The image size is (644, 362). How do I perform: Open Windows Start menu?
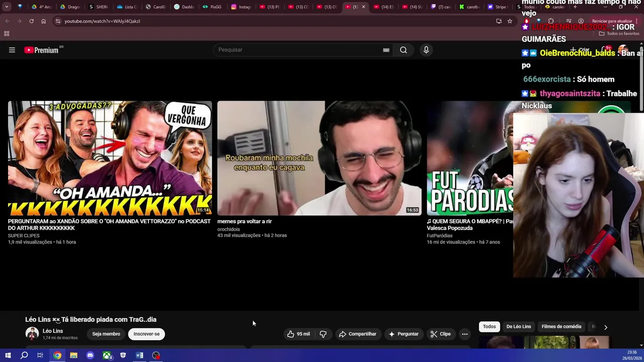pos(8,355)
